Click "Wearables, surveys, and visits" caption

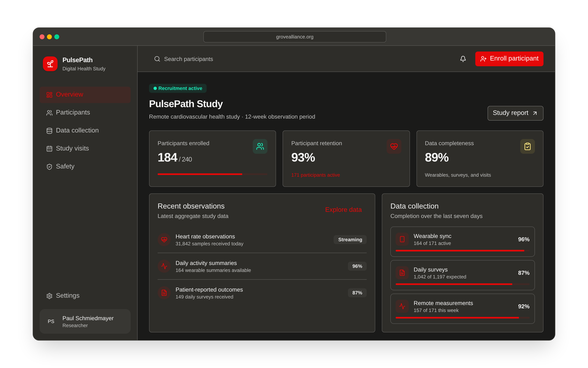pyautogui.click(x=458, y=175)
